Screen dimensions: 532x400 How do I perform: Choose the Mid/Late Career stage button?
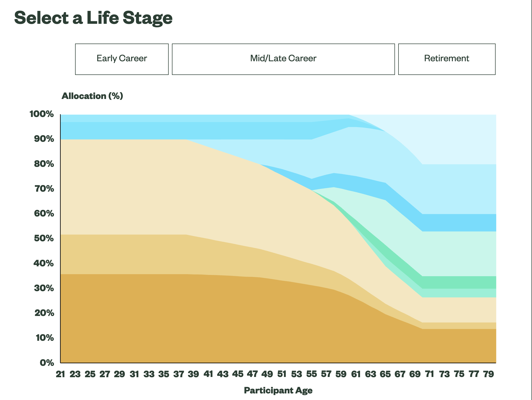coord(283,59)
